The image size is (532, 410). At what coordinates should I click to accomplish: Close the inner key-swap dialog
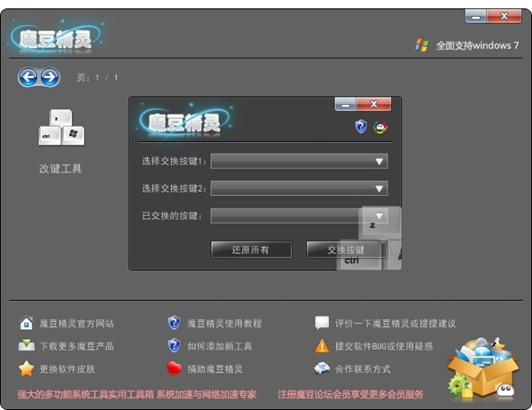[x=373, y=105]
